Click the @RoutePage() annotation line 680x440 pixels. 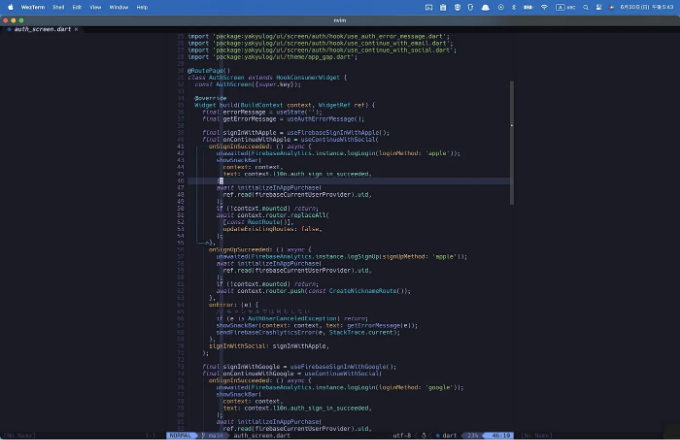[209, 70]
